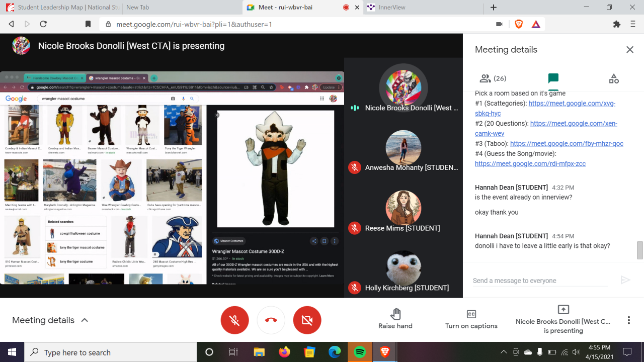
Task: Toggle the camera off button
Action: (307, 320)
